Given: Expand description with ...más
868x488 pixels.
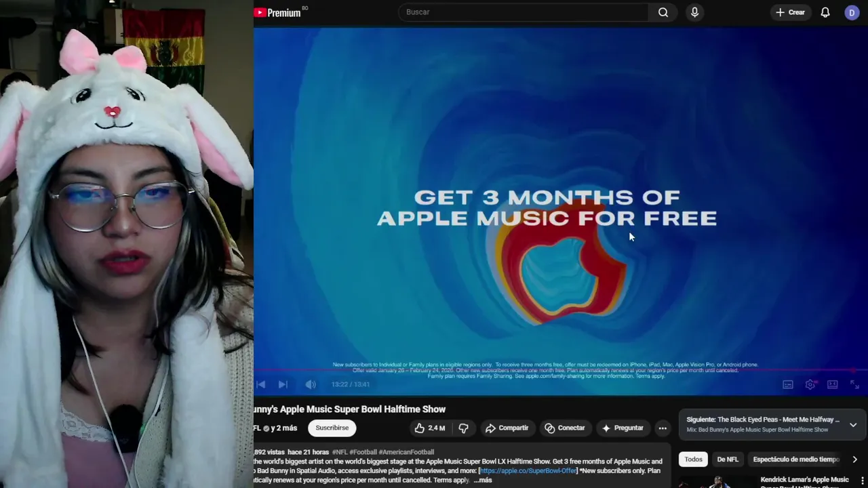Looking at the screenshot, I should click(x=483, y=480).
